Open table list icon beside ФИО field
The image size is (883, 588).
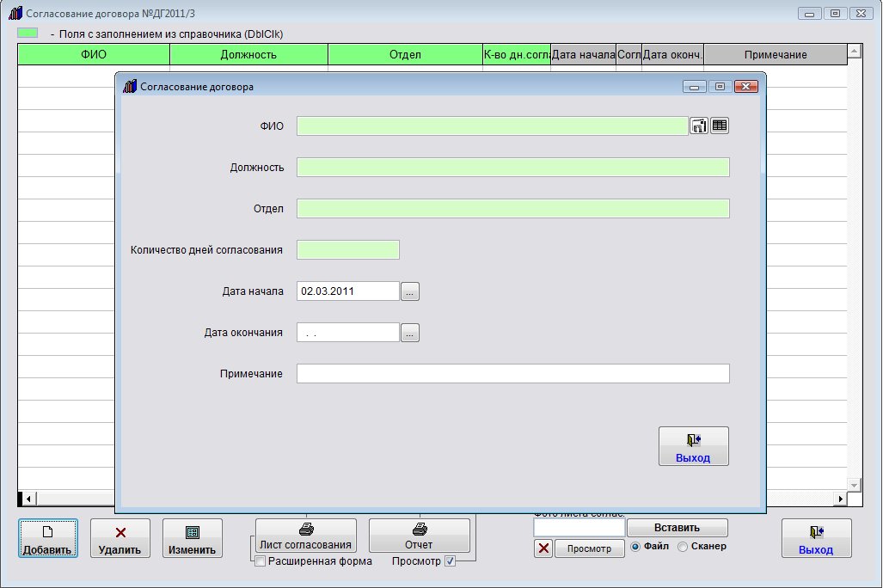click(x=720, y=126)
